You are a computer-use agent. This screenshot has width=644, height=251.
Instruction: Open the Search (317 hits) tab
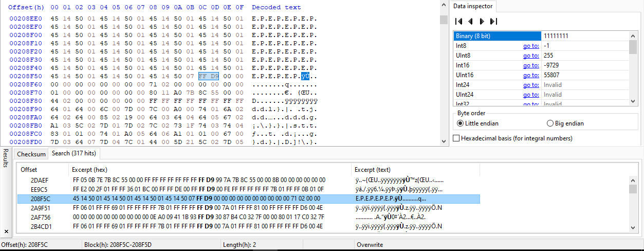75,153
